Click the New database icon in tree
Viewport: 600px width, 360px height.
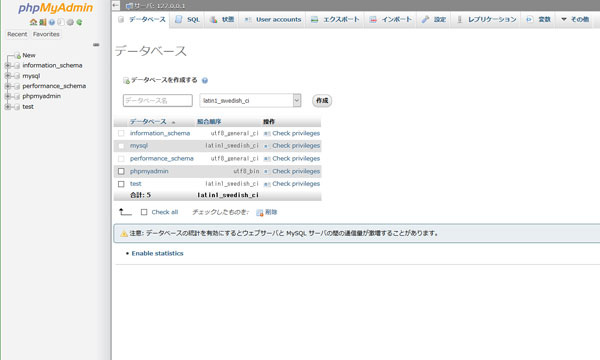pos(18,55)
